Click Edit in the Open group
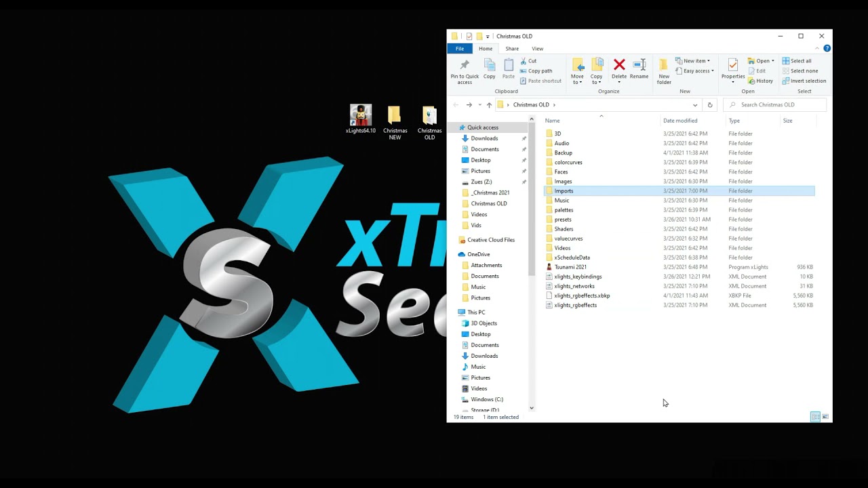 757,70
